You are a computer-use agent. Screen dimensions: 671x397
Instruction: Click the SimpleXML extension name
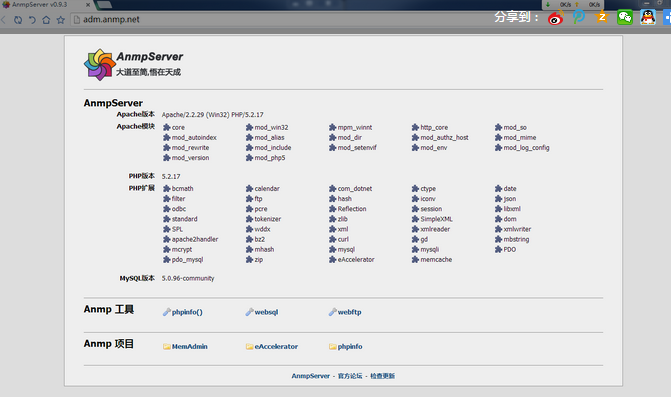pyautogui.click(x=436, y=219)
